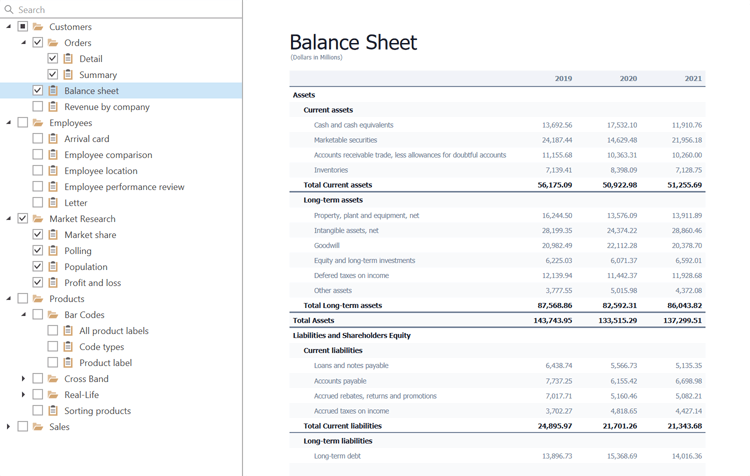Screen dimensions: 750x476
Task: Expand the Cross Band node
Action: pyautogui.click(x=24, y=379)
